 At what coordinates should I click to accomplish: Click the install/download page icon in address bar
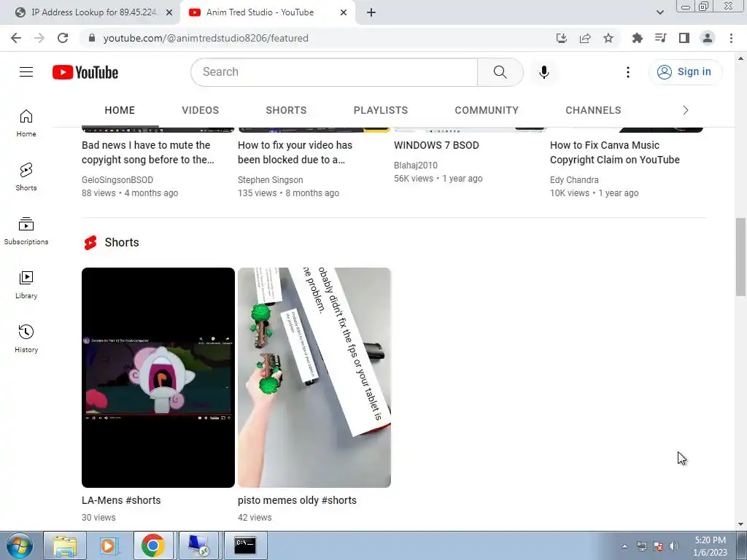pyautogui.click(x=562, y=38)
